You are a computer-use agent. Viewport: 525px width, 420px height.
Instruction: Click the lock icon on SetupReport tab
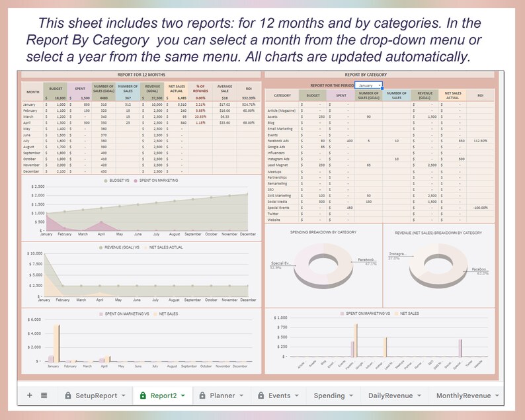[68, 396]
